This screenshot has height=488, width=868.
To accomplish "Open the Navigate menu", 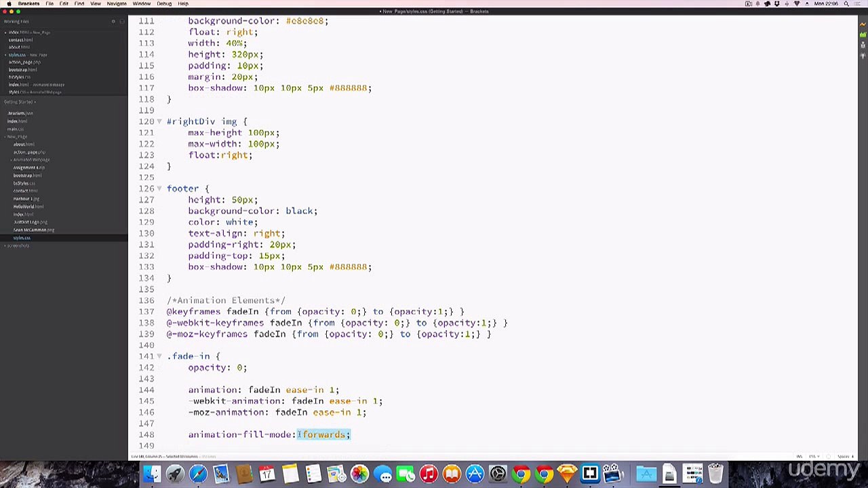I will click(x=117, y=3).
